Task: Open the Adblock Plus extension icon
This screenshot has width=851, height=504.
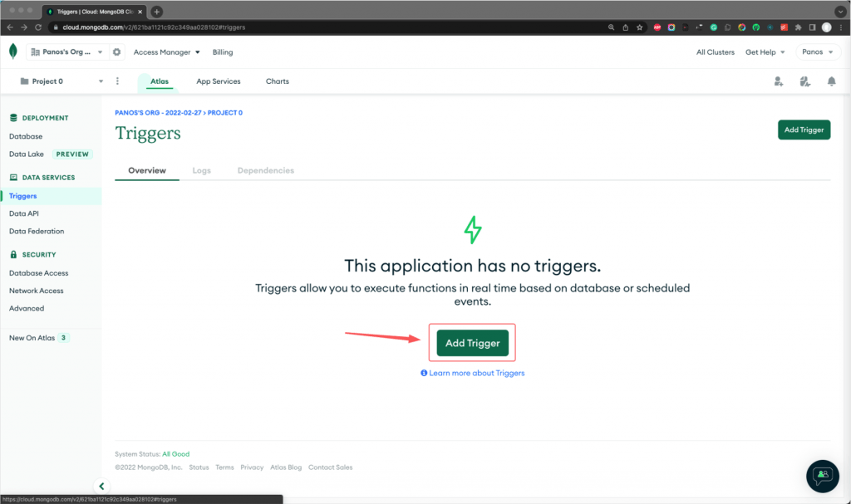Action: pos(657,27)
